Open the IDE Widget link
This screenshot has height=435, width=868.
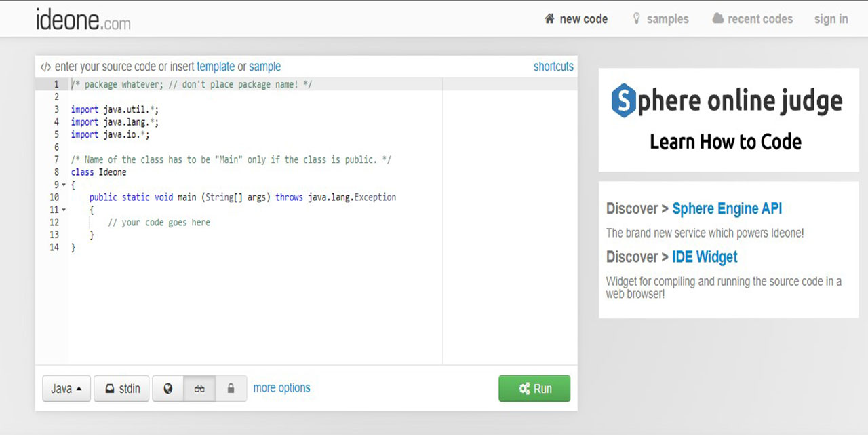click(x=705, y=257)
